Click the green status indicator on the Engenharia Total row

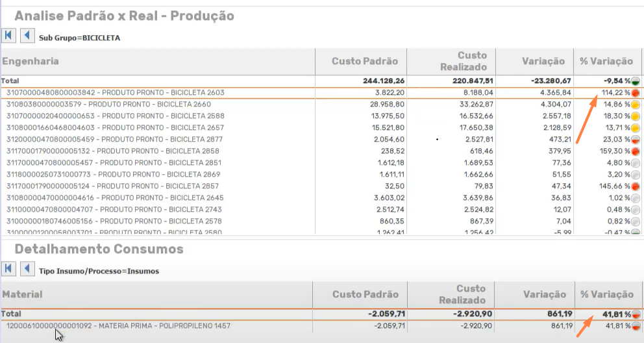[x=636, y=81]
